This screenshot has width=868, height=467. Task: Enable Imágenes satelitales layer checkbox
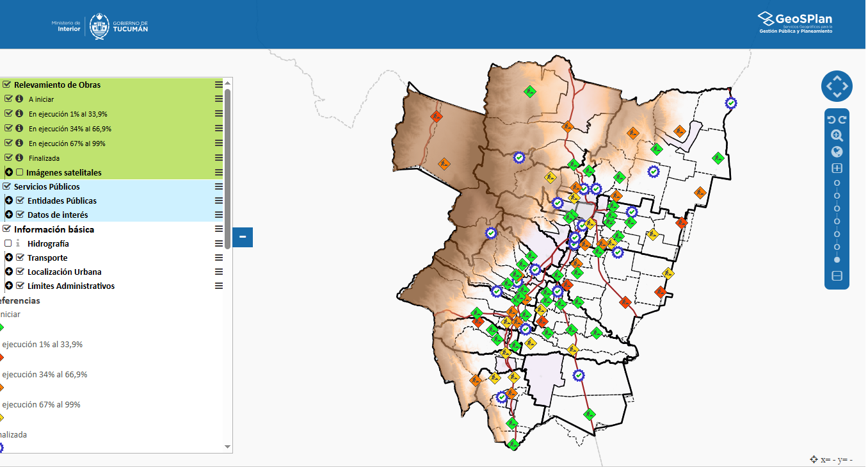tap(20, 172)
